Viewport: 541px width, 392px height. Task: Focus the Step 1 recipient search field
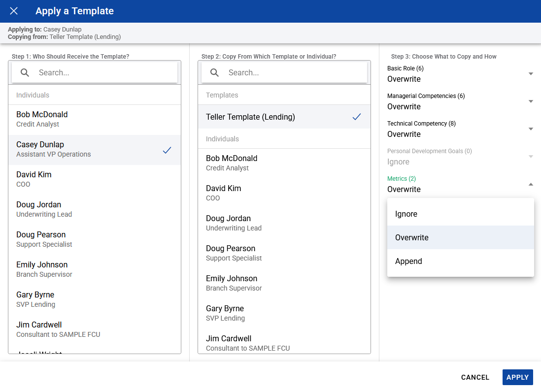[x=95, y=73]
